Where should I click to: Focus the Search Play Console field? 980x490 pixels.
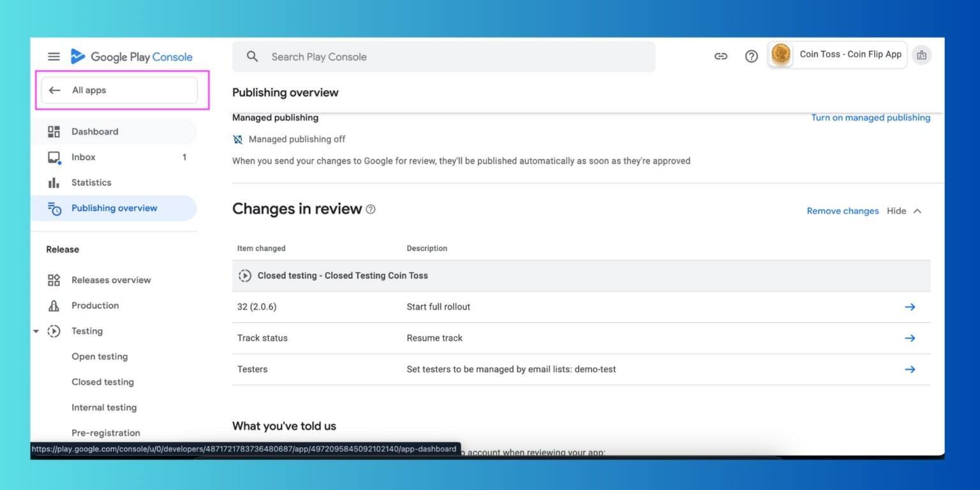[443, 57]
